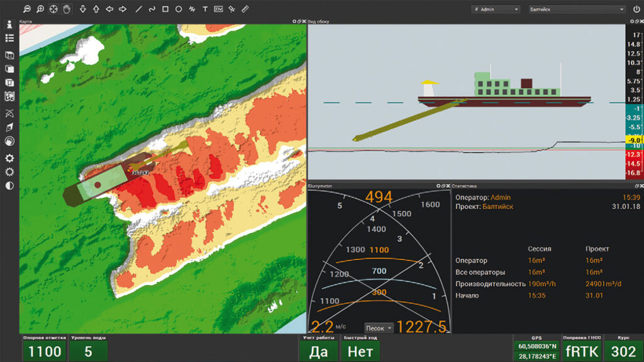Toggle work accounting 'Да' indicator

click(x=319, y=351)
